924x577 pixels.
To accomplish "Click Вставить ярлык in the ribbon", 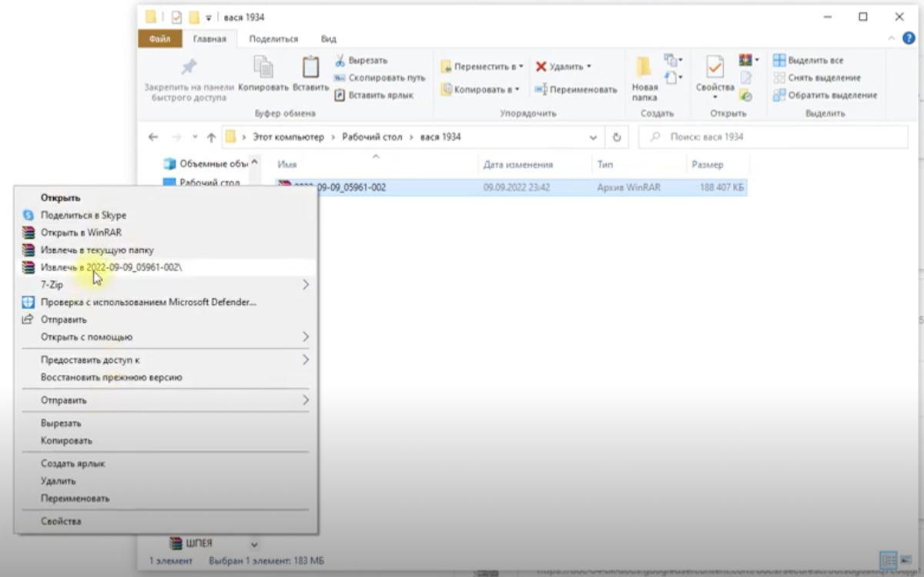I will click(x=374, y=95).
